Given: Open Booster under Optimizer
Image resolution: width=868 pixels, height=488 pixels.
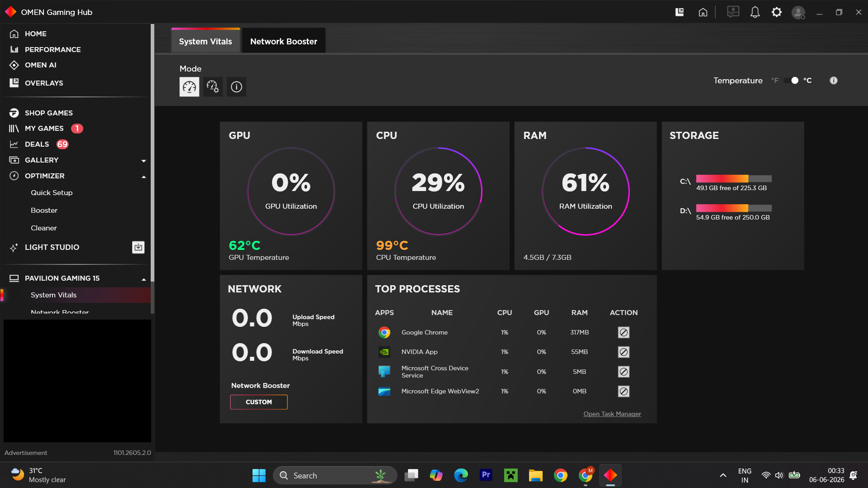Looking at the screenshot, I should [44, 211].
